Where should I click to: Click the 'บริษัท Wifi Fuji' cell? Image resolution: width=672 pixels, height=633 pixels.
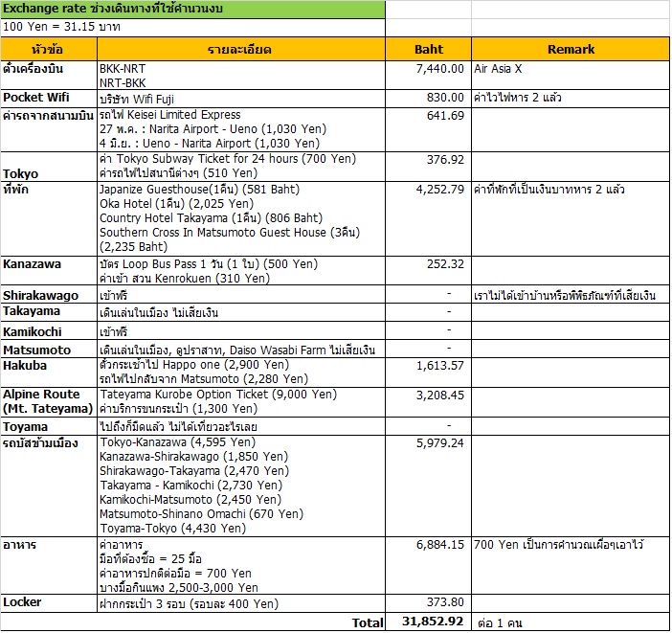241,99
